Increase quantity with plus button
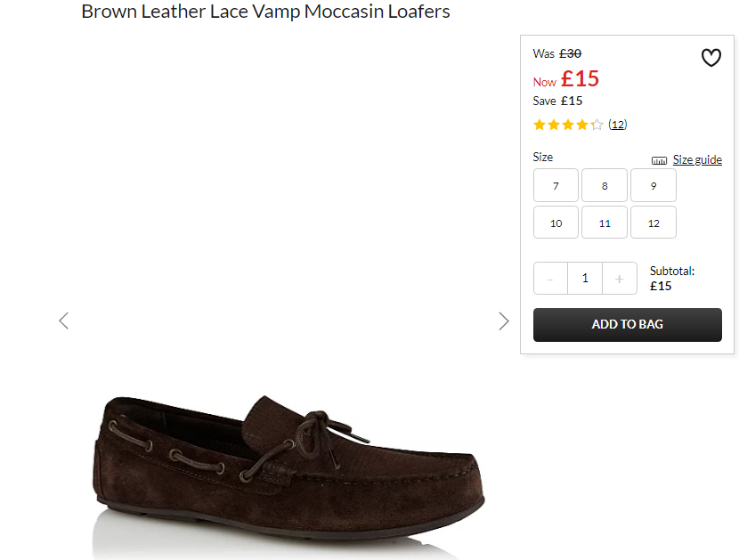 [x=620, y=279]
